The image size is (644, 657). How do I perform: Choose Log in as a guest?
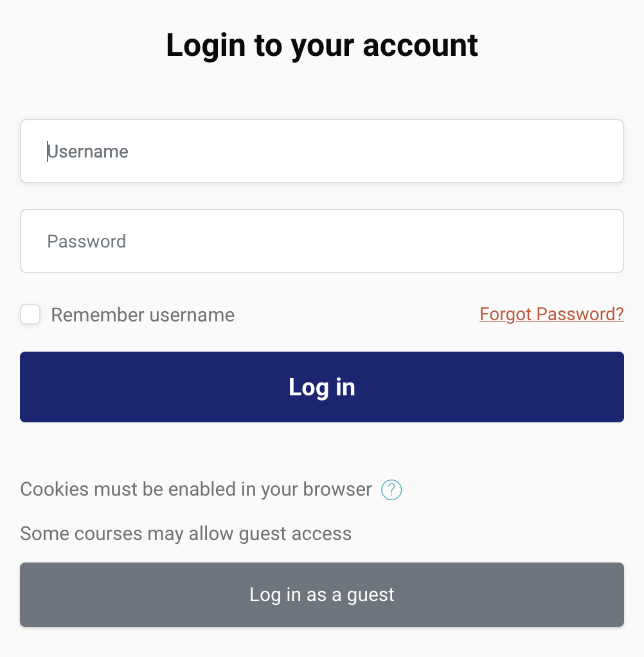pos(321,595)
